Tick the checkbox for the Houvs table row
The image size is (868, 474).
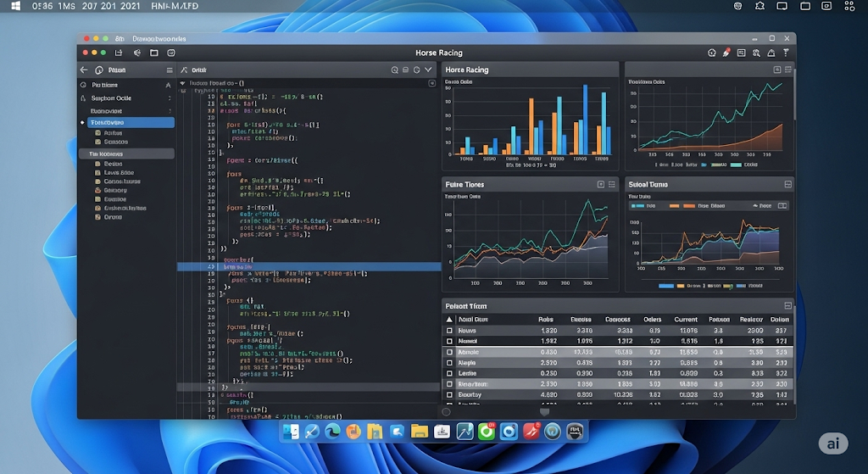(x=449, y=331)
